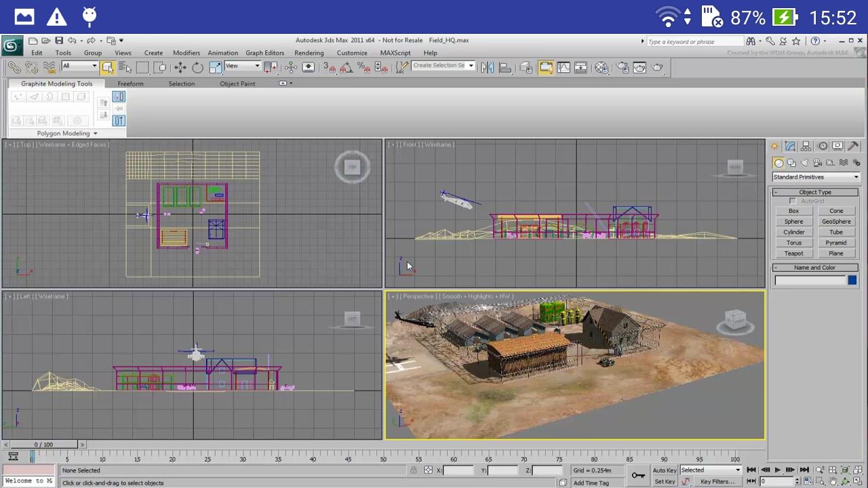Switch to the Freeform ribbon tab
This screenshot has width=868, height=488.
130,83
